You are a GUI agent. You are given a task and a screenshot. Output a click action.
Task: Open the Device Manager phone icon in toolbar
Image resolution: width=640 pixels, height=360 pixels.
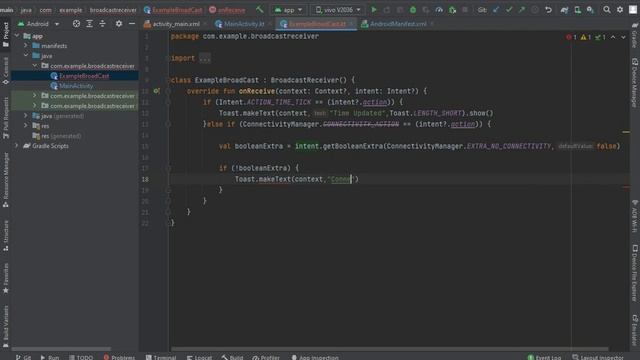[x=577, y=9]
